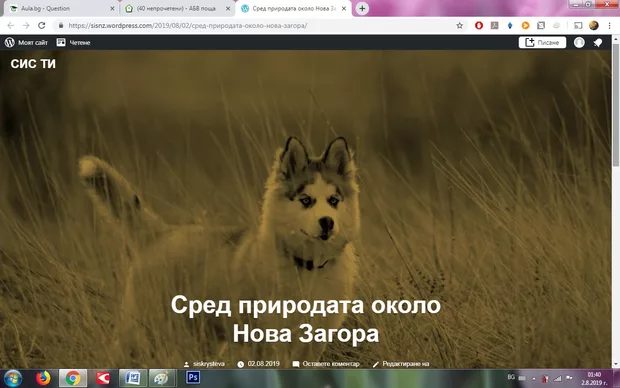Image resolution: width=620 pixels, height=388 pixels.
Task: Open the Windows Start menu
Action: coord(13,379)
